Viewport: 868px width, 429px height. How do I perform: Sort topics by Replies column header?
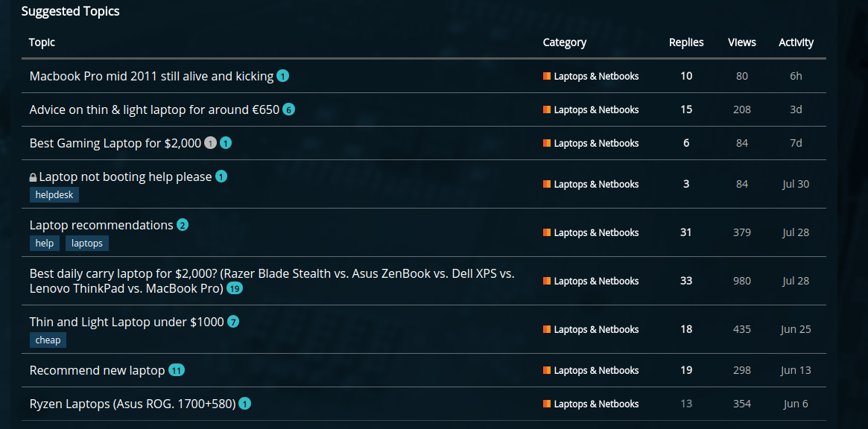coord(686,42)
